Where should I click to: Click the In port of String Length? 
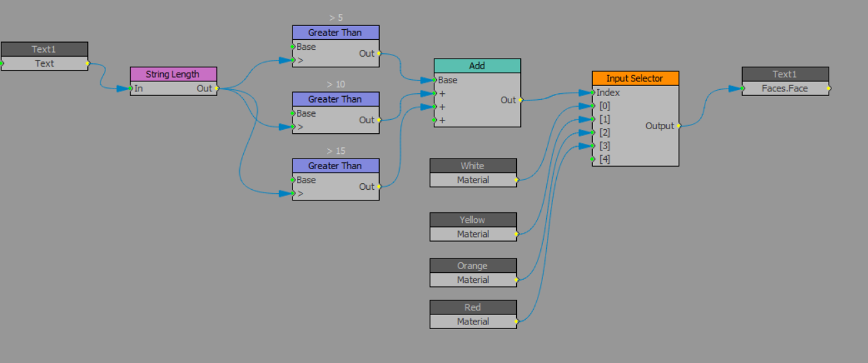(131, 88)
